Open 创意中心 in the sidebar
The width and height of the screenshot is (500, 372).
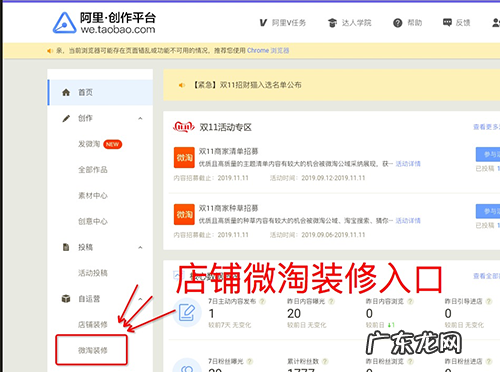coord(93,221)
